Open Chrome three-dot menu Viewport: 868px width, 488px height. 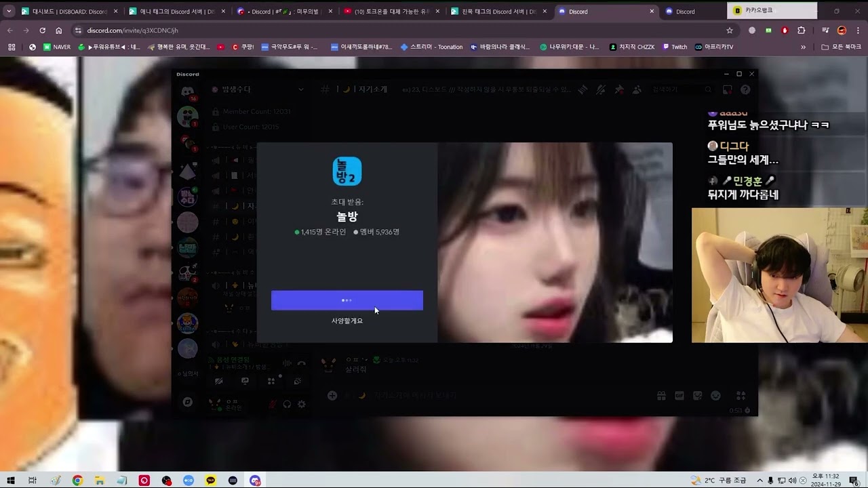click(x=858, y=30)
